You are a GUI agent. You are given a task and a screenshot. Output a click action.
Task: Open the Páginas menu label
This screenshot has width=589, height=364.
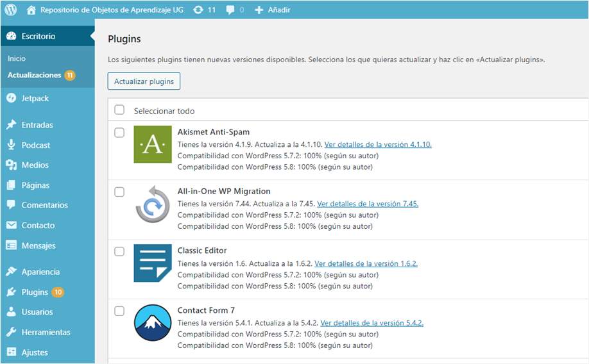click(35, 185)
